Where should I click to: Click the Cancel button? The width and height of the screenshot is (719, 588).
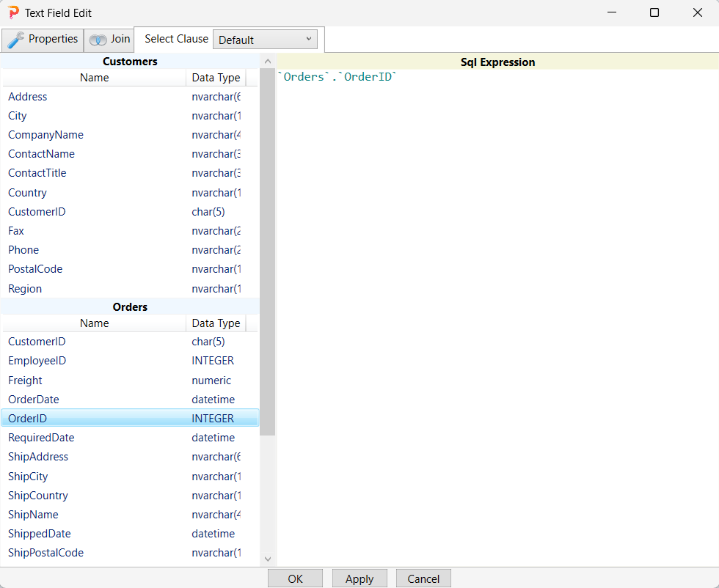click(x=423, y=578)
